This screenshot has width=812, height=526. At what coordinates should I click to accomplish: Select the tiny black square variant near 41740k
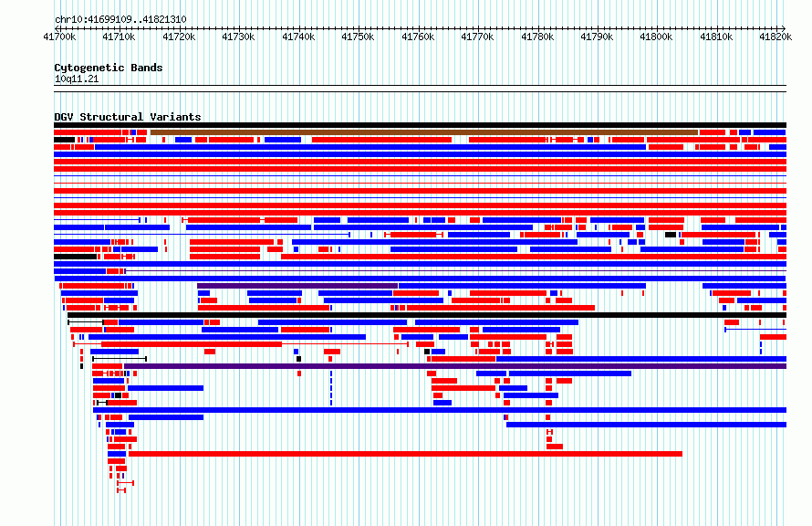point(299,359)
